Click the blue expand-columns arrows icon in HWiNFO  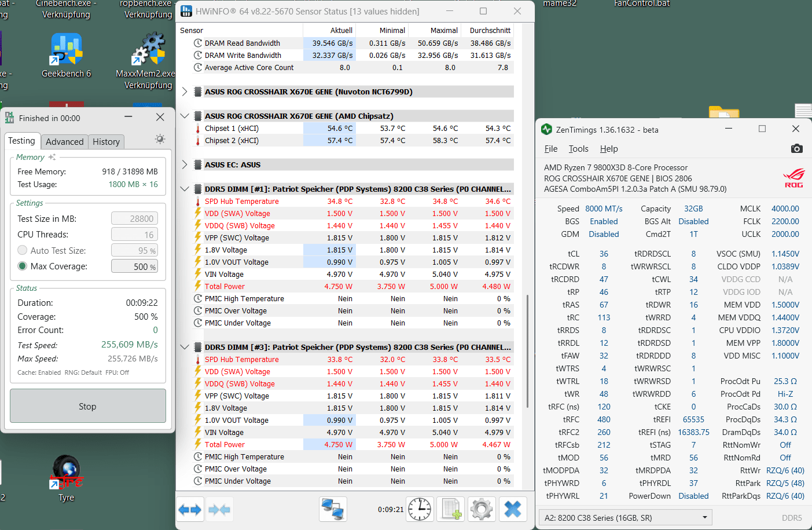[190, 510]
